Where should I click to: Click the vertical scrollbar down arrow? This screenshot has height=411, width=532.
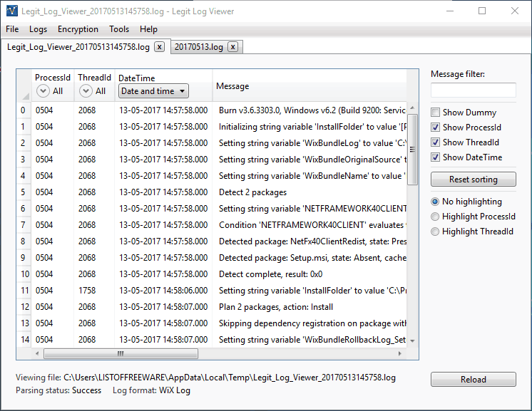[412, 341]
